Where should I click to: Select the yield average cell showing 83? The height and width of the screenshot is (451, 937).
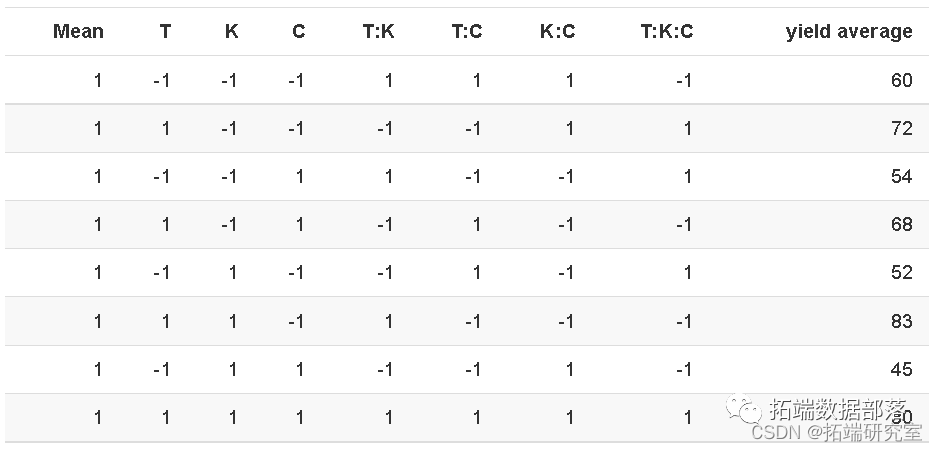(x=901, y=321)
